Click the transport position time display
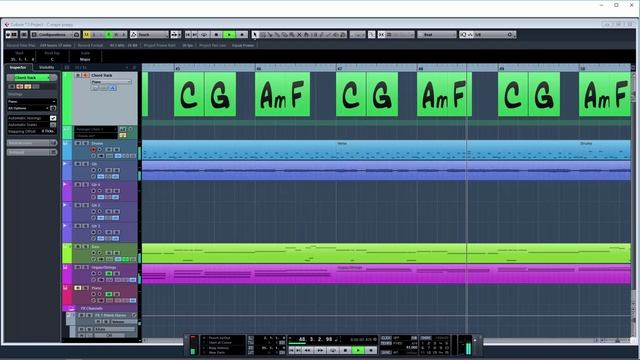640x360 pixels. [316, 339]
